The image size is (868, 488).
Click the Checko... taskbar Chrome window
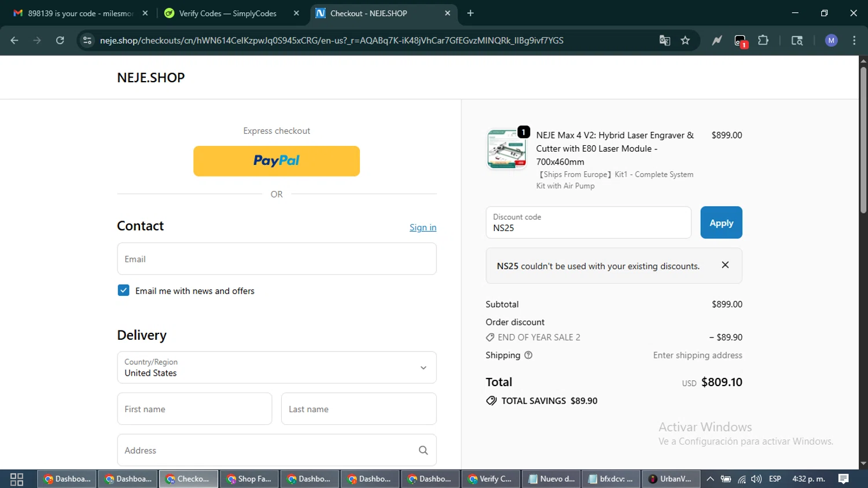pos(189,479)
